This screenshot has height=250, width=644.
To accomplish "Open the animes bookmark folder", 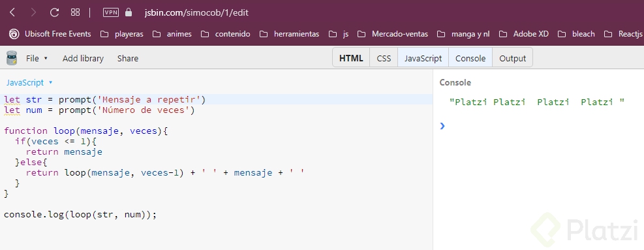I will click(x=172, y=34).
